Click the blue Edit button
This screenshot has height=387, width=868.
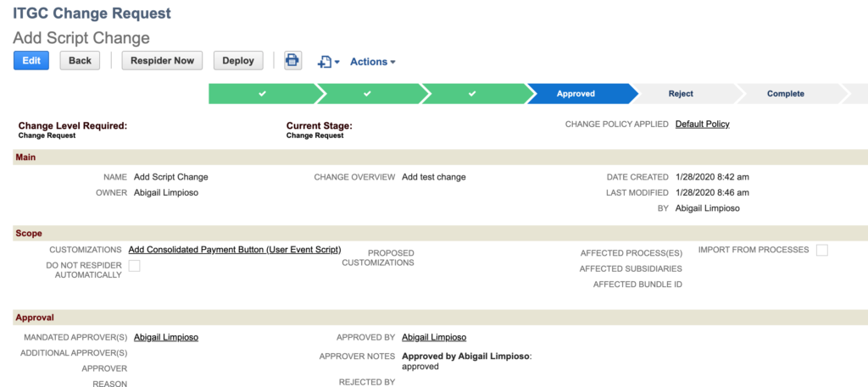coord(31,61)
